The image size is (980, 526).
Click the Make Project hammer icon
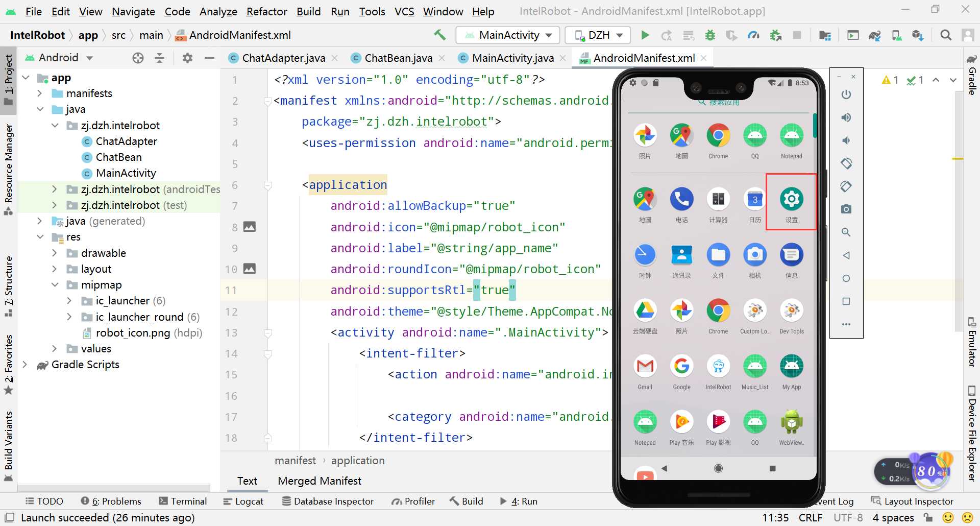pos(439,35)
